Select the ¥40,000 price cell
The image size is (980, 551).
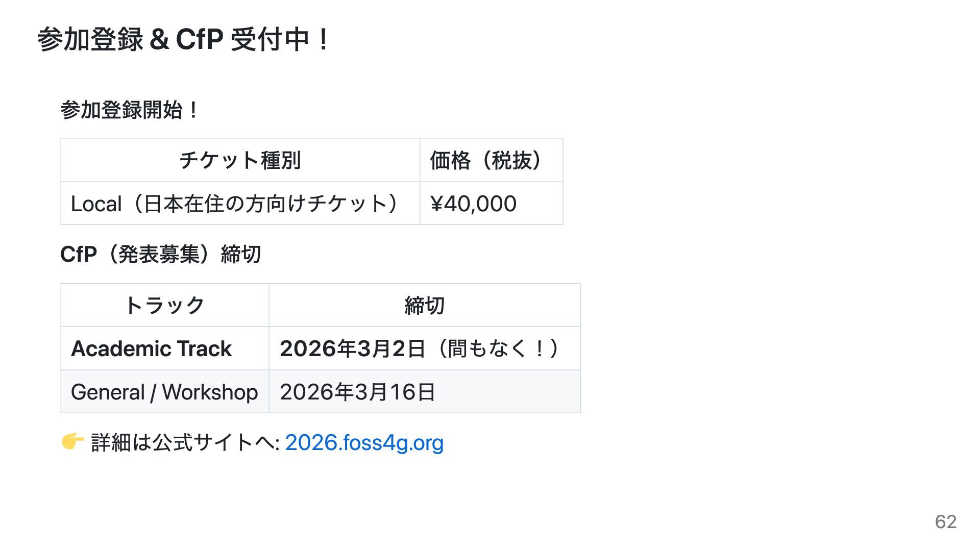point(473,204)
